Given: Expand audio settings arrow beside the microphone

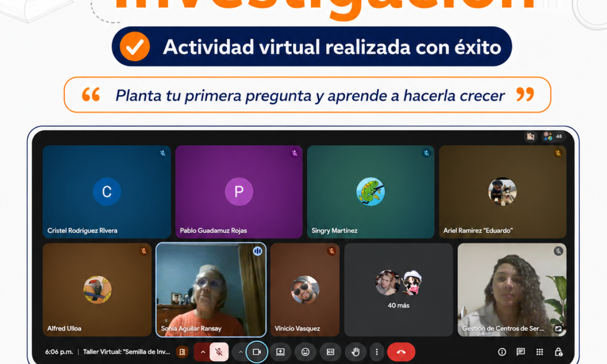Looking at the screenshot, I should tap(203, 352).
